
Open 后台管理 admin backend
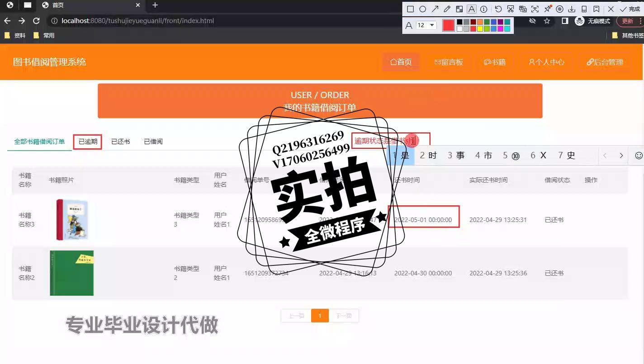tap(605, 62)
